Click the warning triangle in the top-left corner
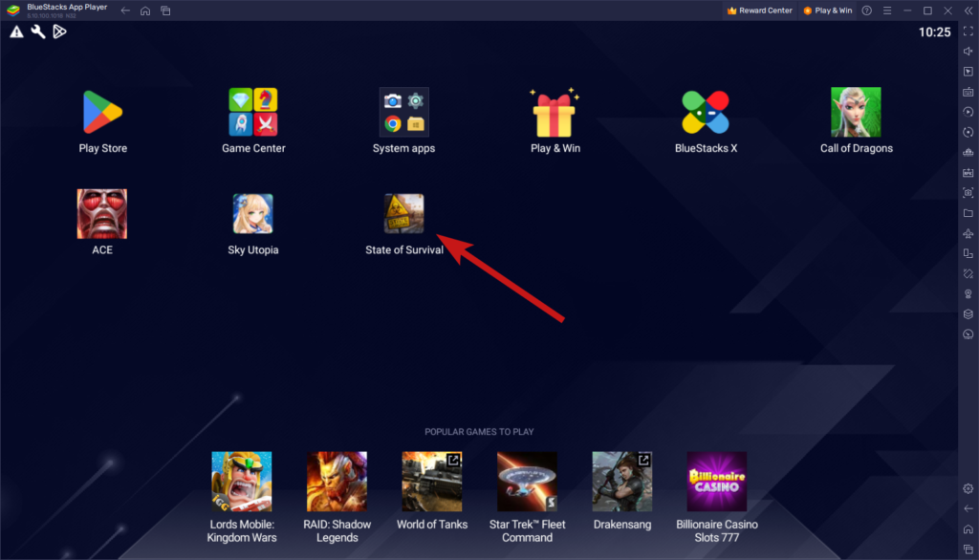The width and height of the screenshot is (979, 560). coord(16,31)
